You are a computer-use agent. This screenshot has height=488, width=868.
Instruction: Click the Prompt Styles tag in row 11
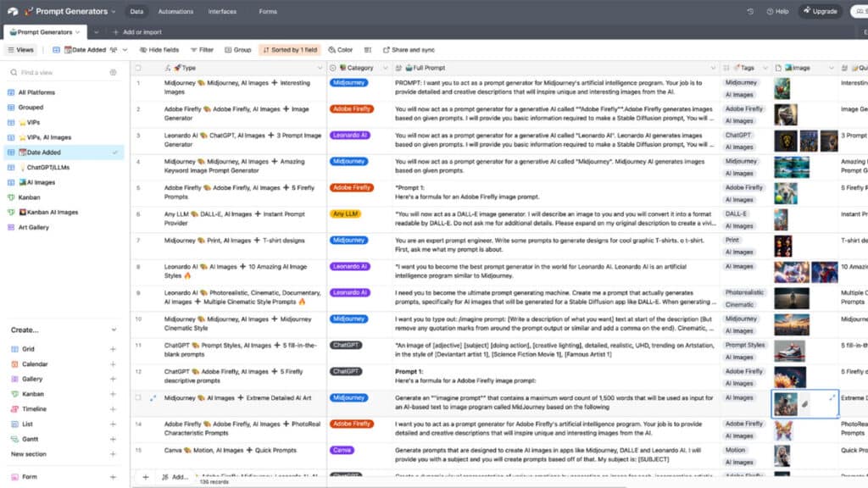tap(744, 345)
